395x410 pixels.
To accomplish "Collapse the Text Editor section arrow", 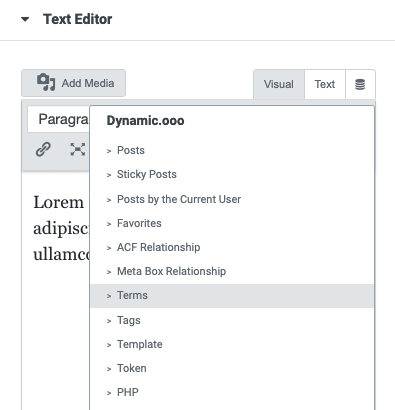I will click(x=25, y=19).
